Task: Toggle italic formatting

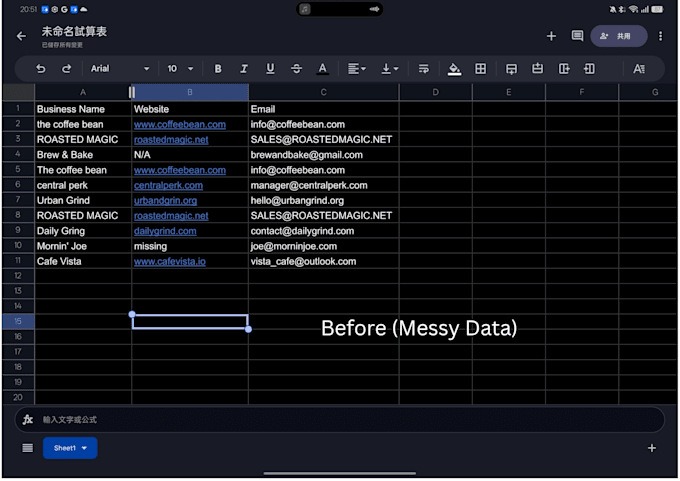Action: 244,69
